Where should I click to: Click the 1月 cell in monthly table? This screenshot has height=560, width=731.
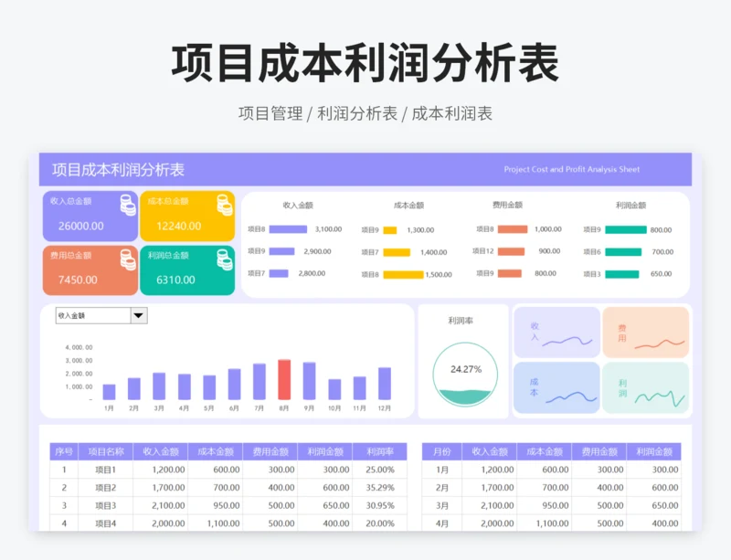coord(442,470)
